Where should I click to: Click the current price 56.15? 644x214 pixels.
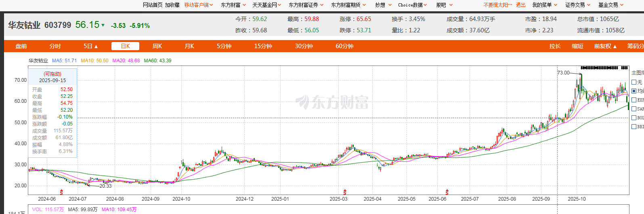tap(87, 25)
